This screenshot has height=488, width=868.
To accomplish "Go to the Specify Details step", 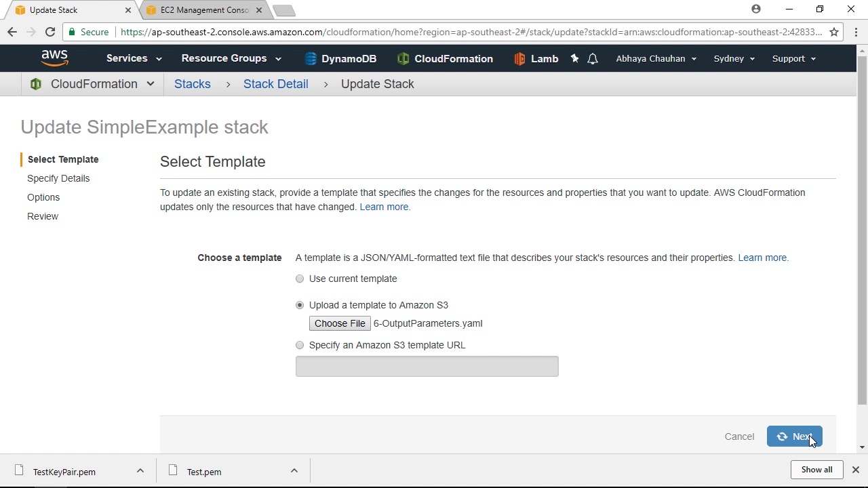I will 58,178.
